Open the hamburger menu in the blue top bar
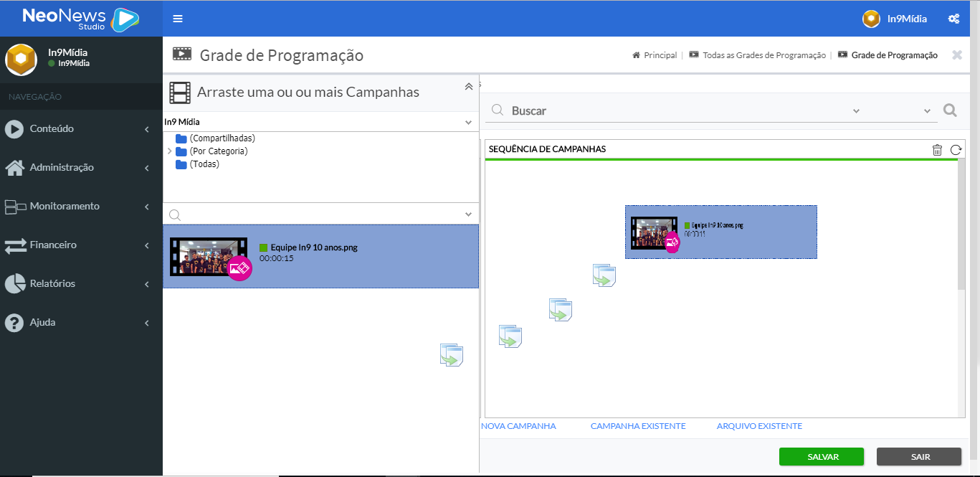Image resolution: width=980 pixels, height=477 pixels. [177, 18]
